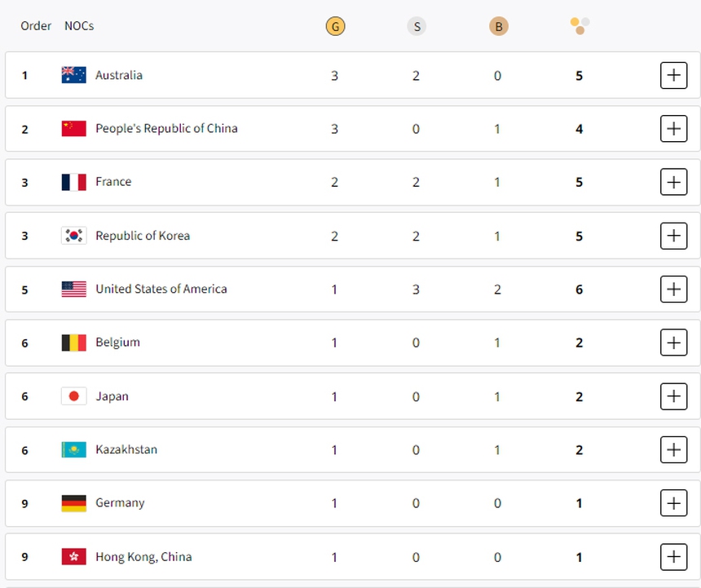Expand the Kazakhstan medal breakdown

coord(674,449)
